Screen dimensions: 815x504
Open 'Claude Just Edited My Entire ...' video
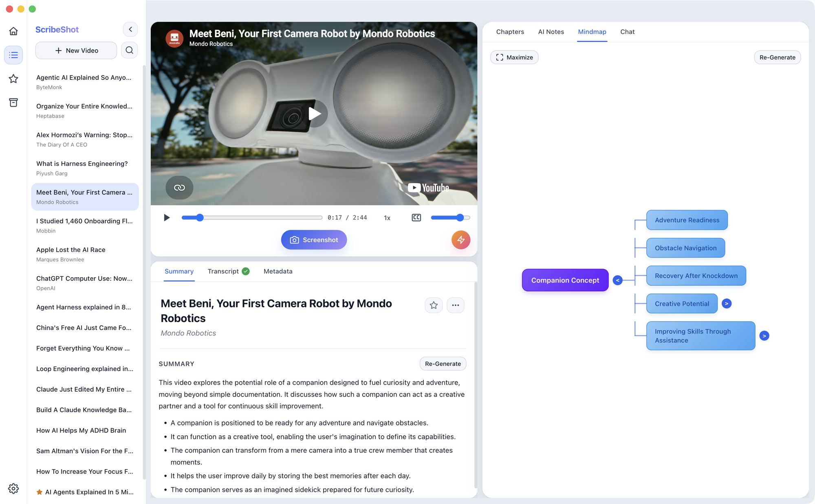(x=85, y=389)
